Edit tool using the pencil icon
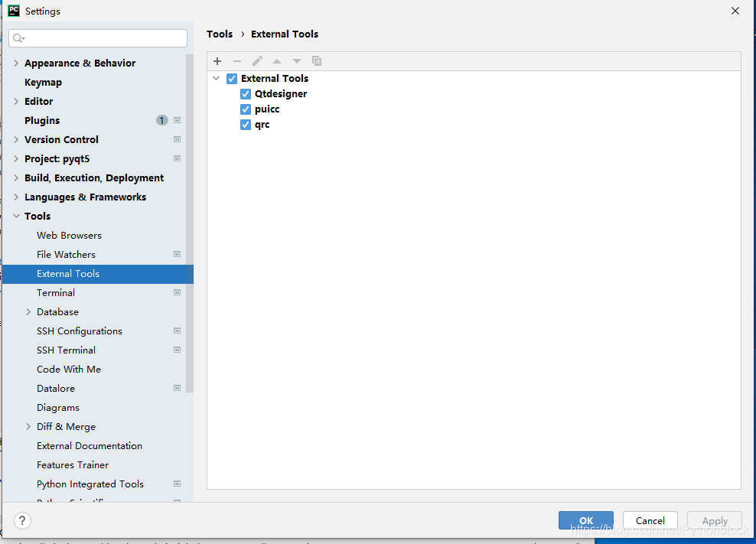 coord(257,61)
